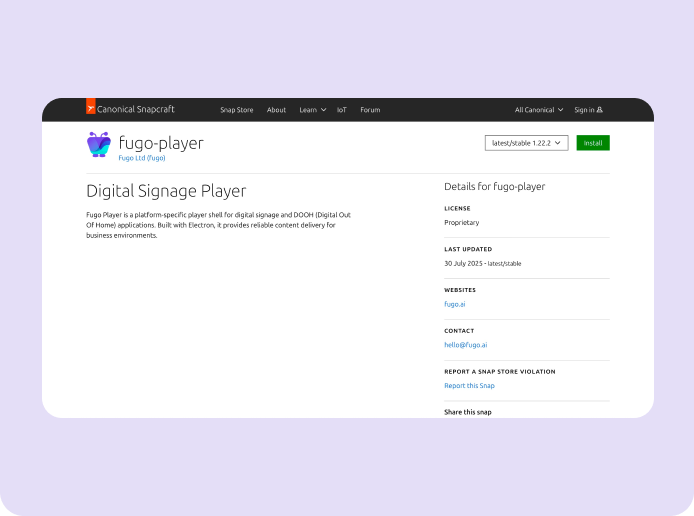694x516 pixels.
Task: Click the REPORT A SNAP STORE VIOLATION label
Action: (500, 372)
